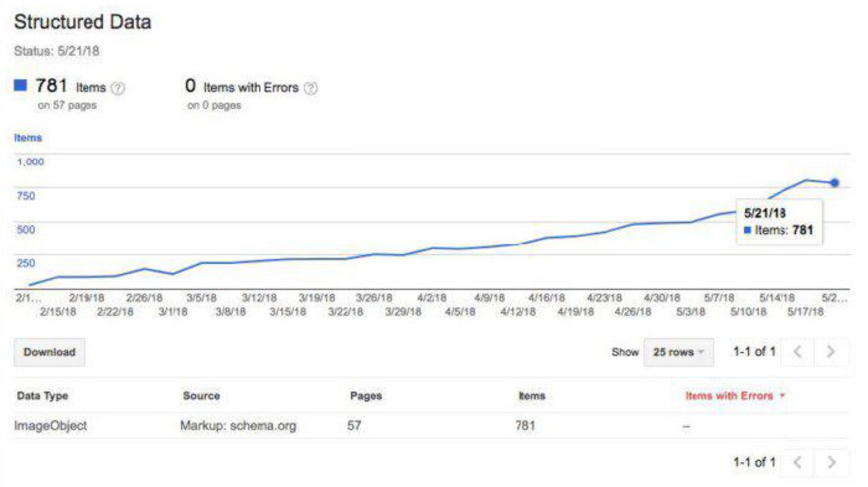Sort table by Pages column header
Image resolution: width=868 pixels, height=487 pixels.
(x=366, y=396)
